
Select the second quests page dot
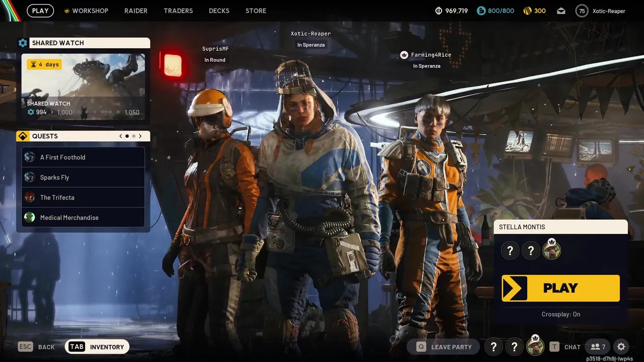[x=134, y=136]
